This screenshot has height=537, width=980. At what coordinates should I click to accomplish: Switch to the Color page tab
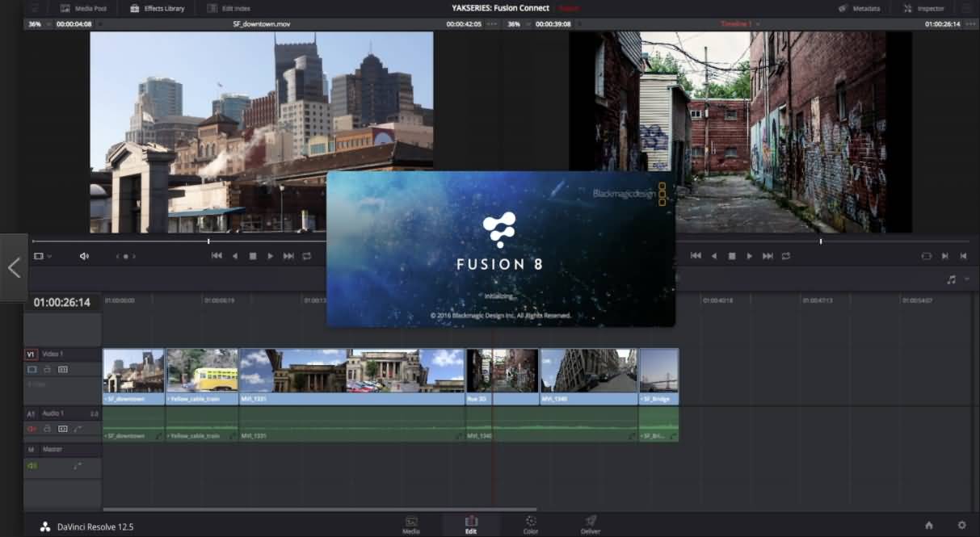point(531,524)
